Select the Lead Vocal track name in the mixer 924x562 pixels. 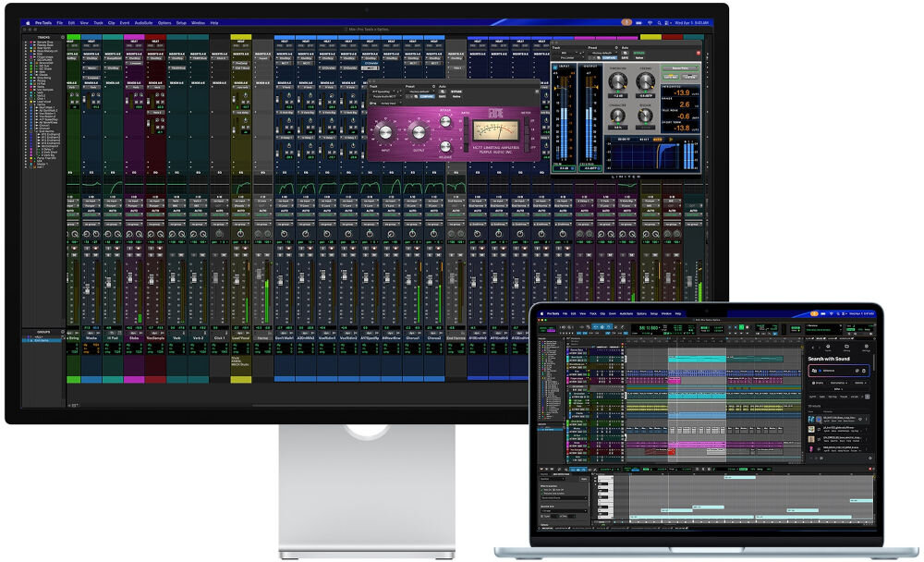pyautogui.click(x=241, y=338)
